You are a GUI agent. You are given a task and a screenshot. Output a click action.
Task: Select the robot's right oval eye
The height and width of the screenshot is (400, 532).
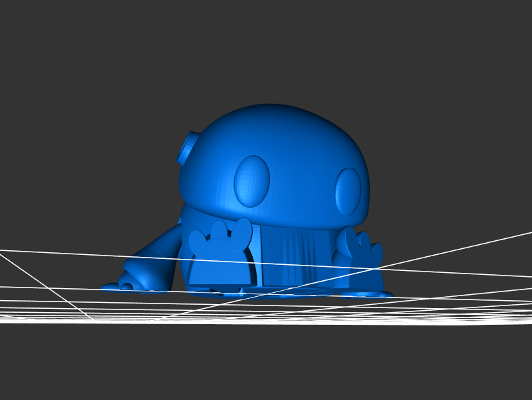point(348,192)
